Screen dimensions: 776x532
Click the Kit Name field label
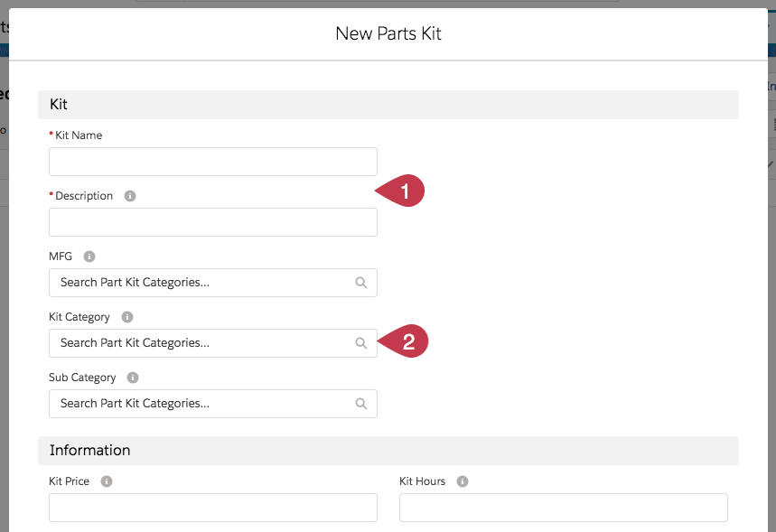click(x=79, y=135)
